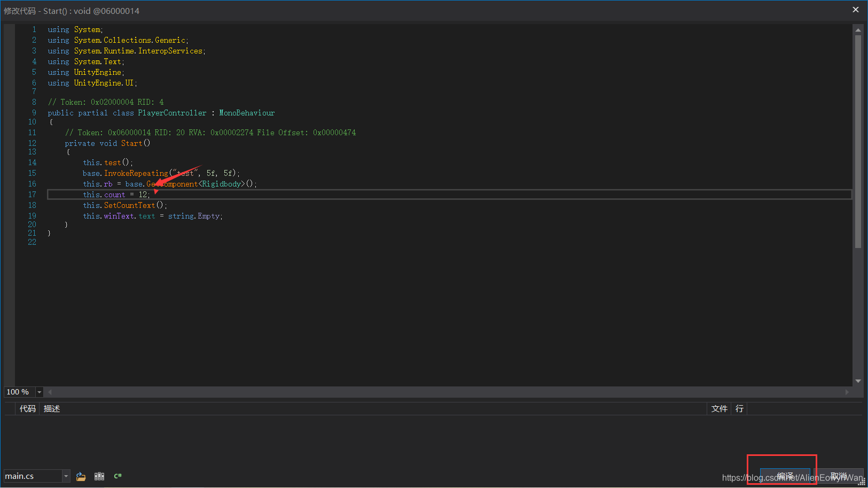Screen dimensions: 868x488
Task: Click the 'this.test();' line
Action: pyautogui.click(x=108, y=162)
